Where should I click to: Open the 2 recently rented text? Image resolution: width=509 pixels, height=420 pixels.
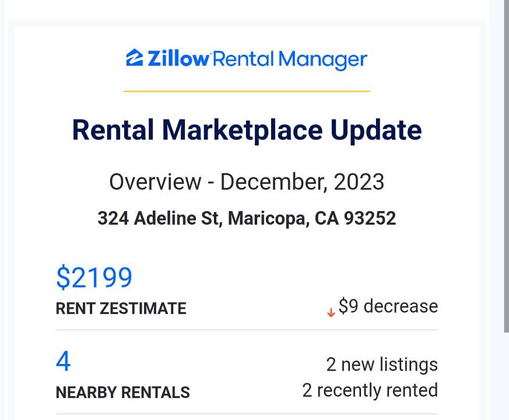370,390
